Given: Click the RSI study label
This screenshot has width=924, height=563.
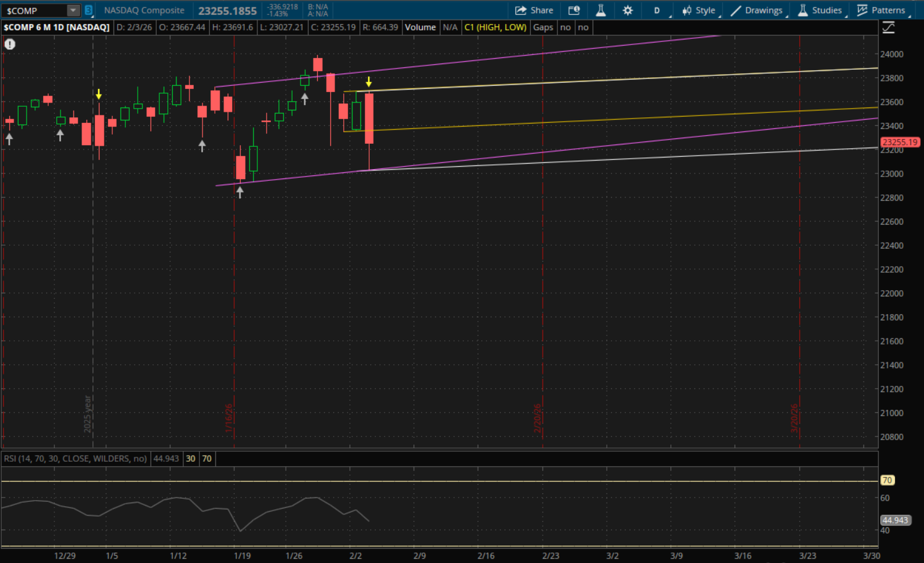Looking at the screenshot, I should point(75,459).
